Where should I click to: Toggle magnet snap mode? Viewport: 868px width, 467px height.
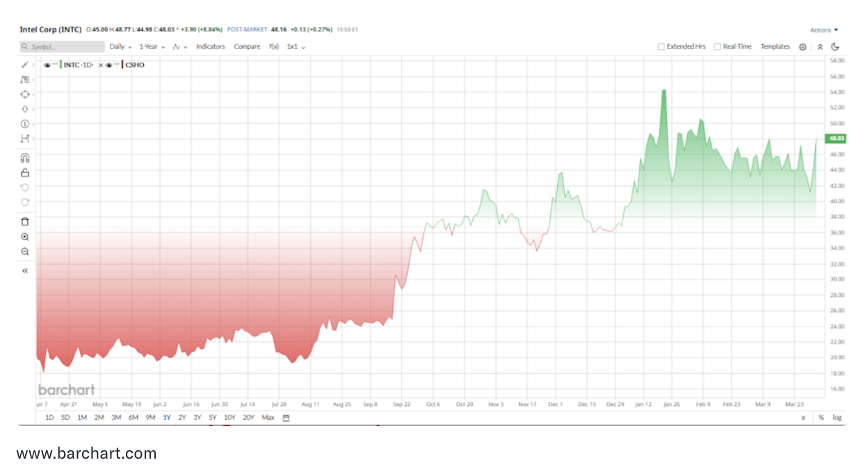[25, 158]
